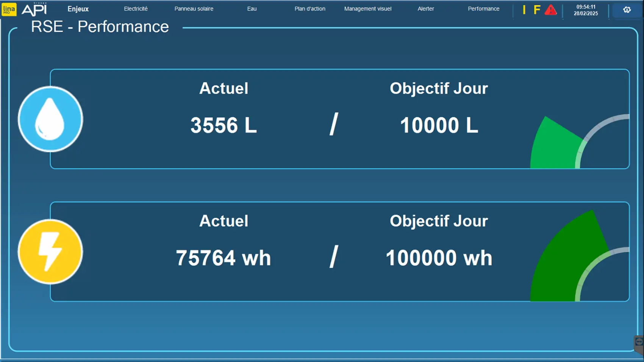Navigate to Management visuel
Viewport: 644px width, 362px height.
click(x=367, y=9)
